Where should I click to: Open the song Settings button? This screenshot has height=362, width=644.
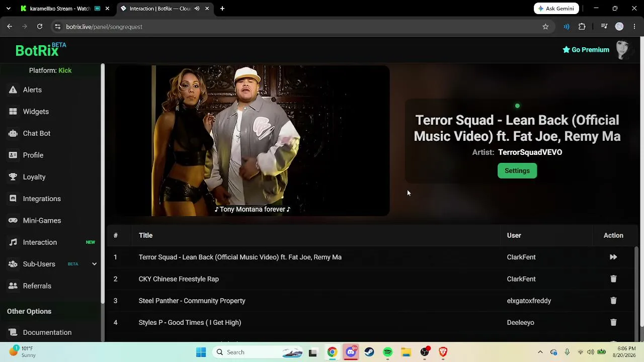(517, 171)
